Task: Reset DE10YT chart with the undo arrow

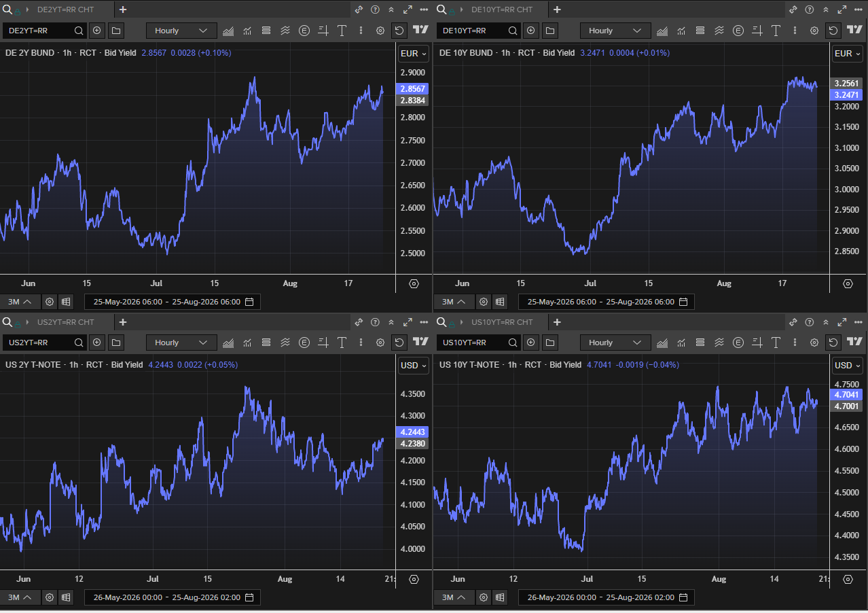Action: [x=833, y=31]
